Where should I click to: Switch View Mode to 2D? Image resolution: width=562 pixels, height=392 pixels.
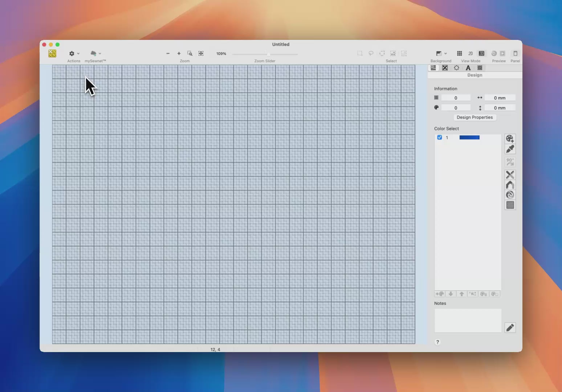(x=471, y=53)
